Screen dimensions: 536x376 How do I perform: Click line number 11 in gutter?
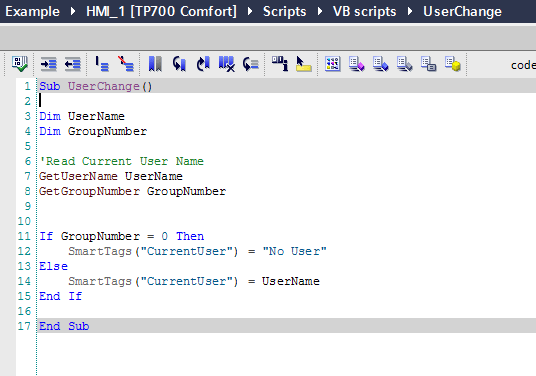click(24, 236)
